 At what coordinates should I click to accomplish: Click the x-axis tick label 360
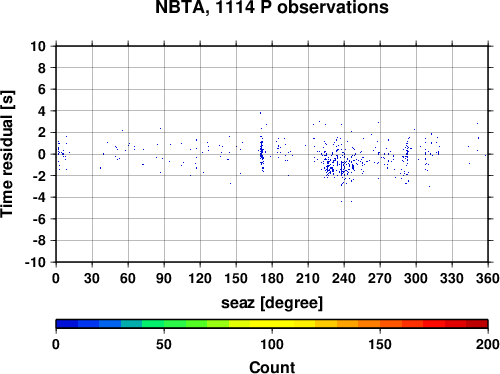(488, 278)
